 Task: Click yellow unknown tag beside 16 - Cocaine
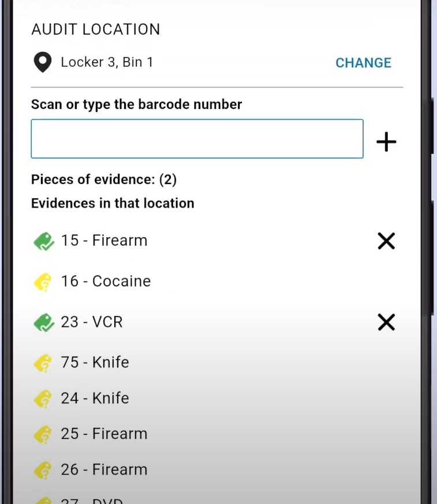click(x=43, y=281)
